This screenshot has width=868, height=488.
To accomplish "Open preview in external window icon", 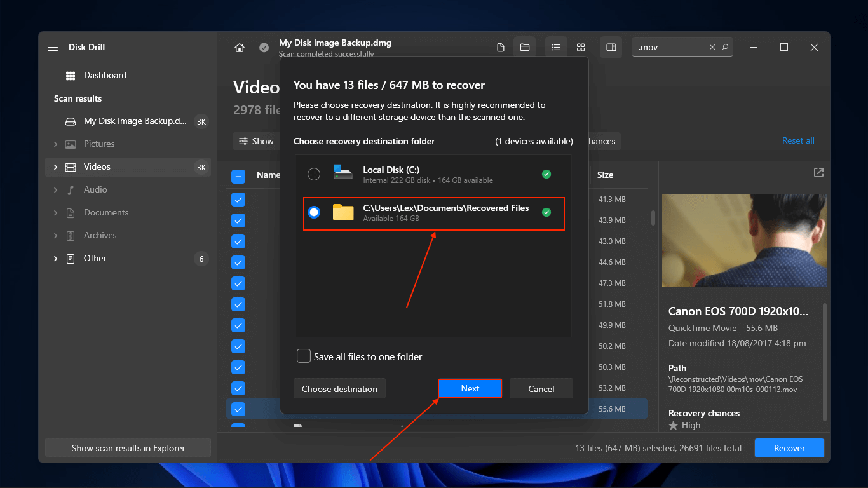I will coord(818,173).
